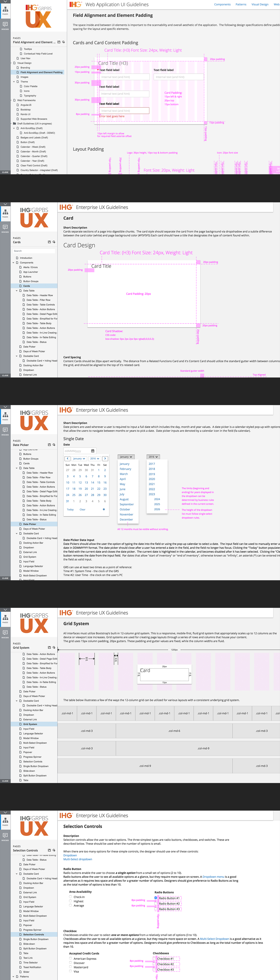Open the Kendo UI page in the tree
The width and height of the screenshot is (280, 980).
pos(26,114)
